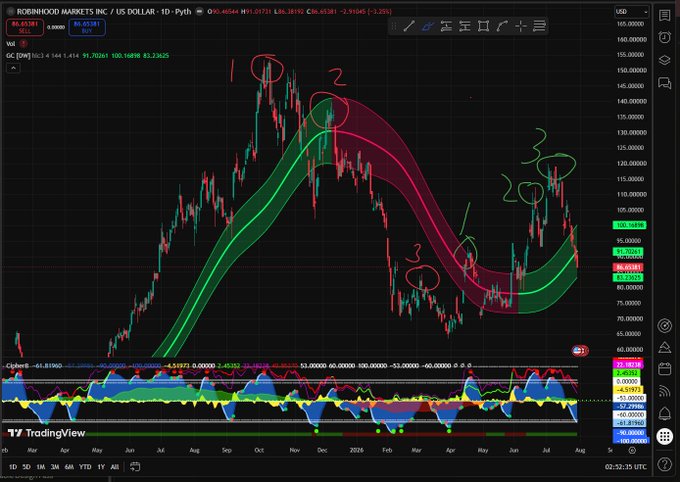Set date range to 1M
The height and width of the screenshot is (482, 680).
(x=40, y=467)
